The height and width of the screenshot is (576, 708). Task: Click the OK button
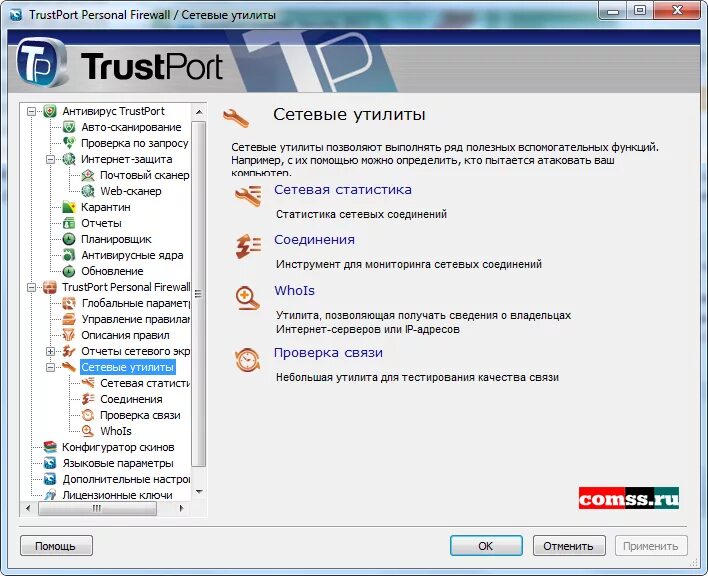[x=486, y=546]
